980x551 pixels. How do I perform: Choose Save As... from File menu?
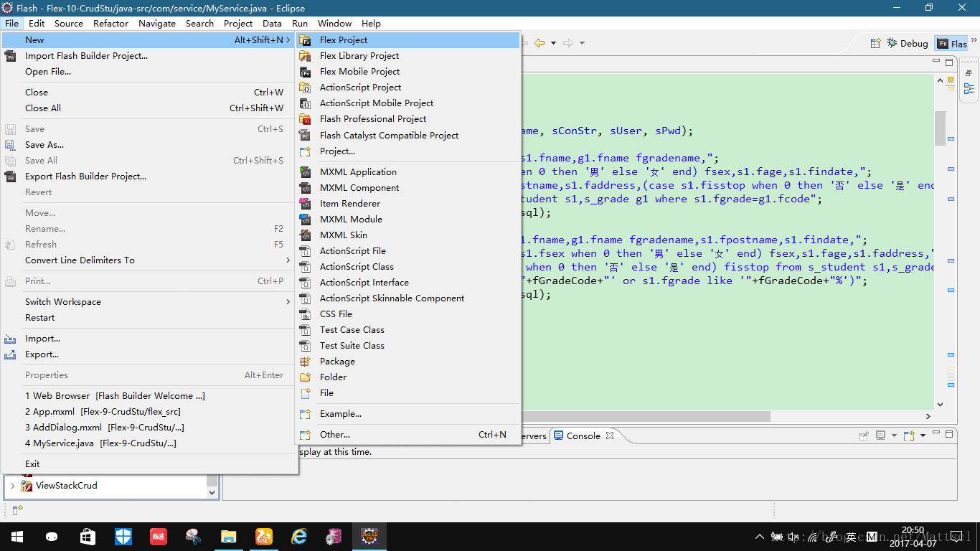click(x=149, y=145)
